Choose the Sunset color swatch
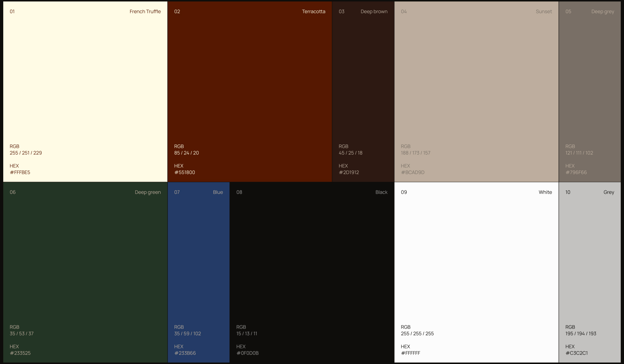 coord(476,81)
